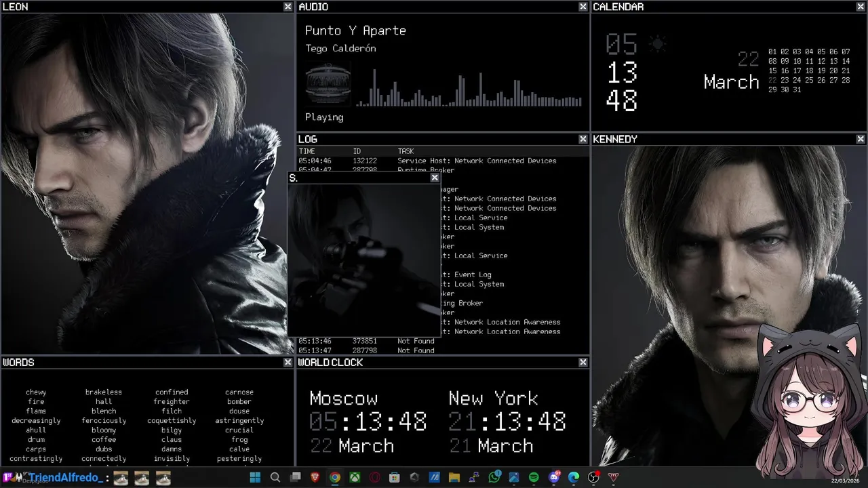Click the New York label in WORLD CLOCK

[494, 399]
